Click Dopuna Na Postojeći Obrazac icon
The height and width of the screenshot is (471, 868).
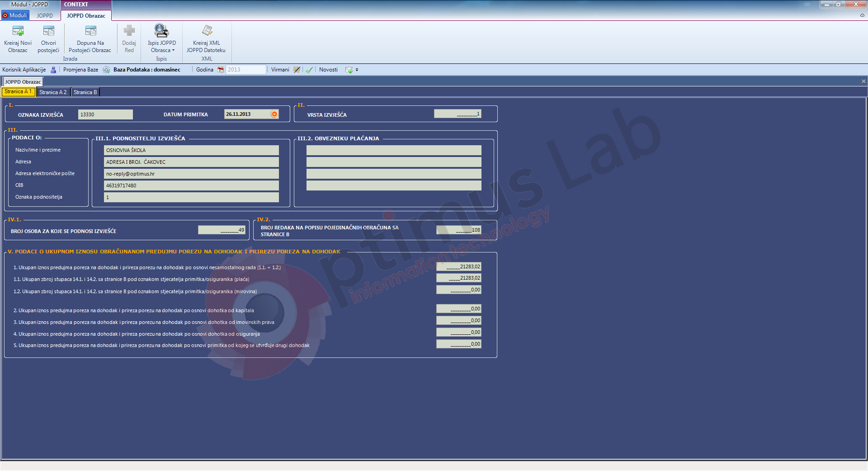click(90, 31)
